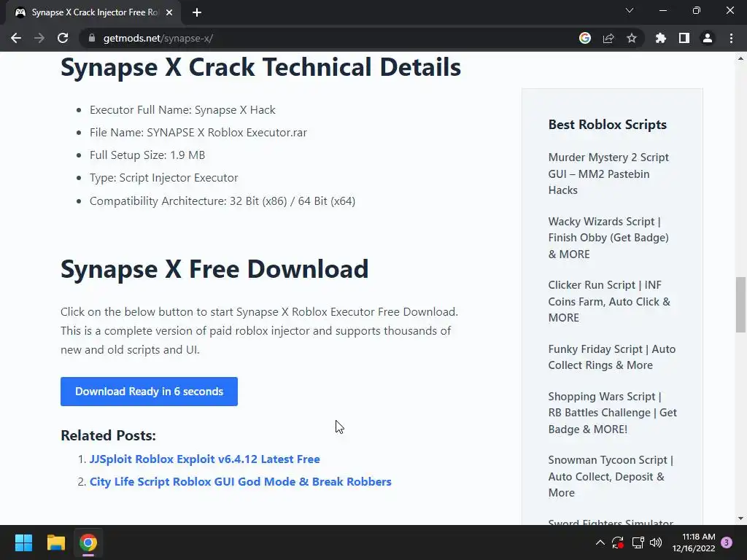Screen dimensions: 747x560
Task: Open the tab search chevron
Action: point(630,10)
